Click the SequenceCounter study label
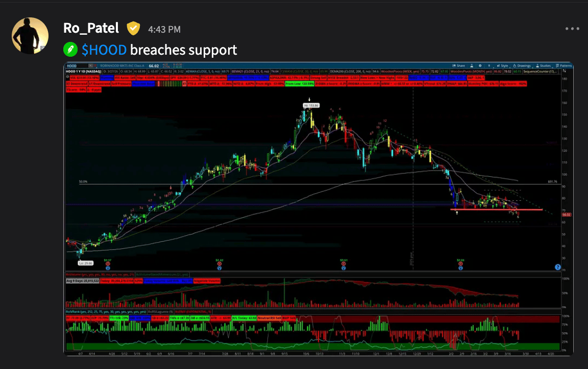The image size is (588, 369). click(x=541, y=72)
